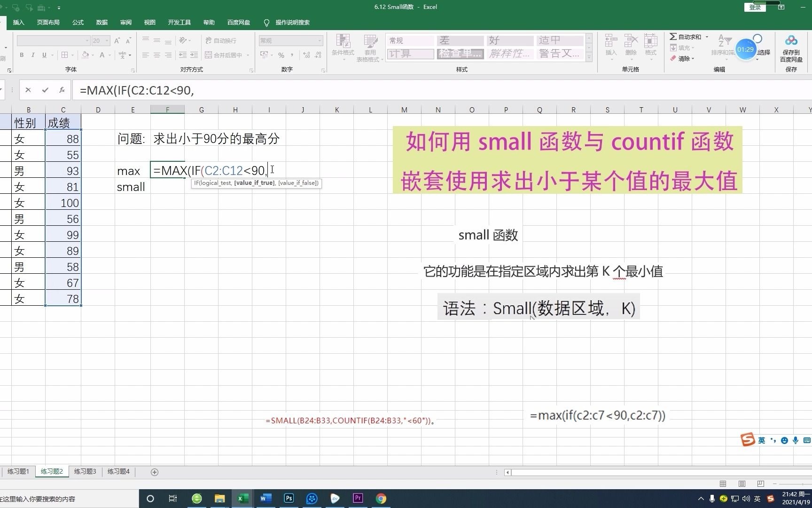Expand the Merge & Center (合并后居中) arrow
Viewport: 812px width, 508px height.
click(x=248, y=55)
